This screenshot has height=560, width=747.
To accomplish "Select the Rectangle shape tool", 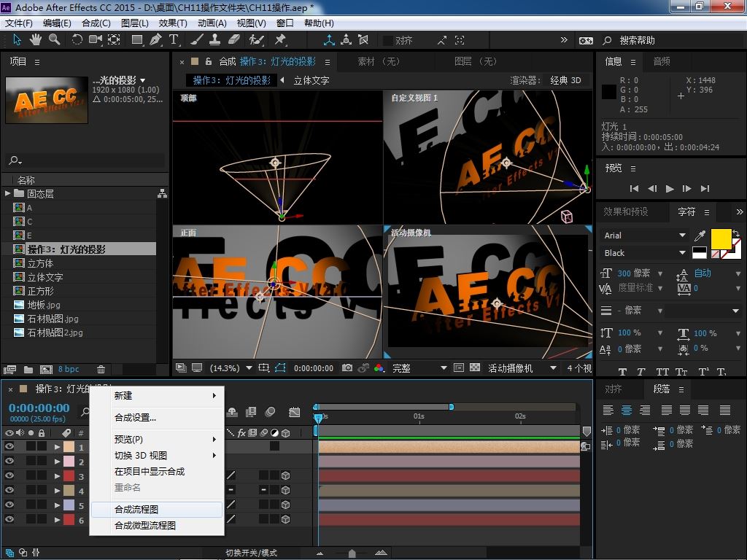I will [137, 40].
